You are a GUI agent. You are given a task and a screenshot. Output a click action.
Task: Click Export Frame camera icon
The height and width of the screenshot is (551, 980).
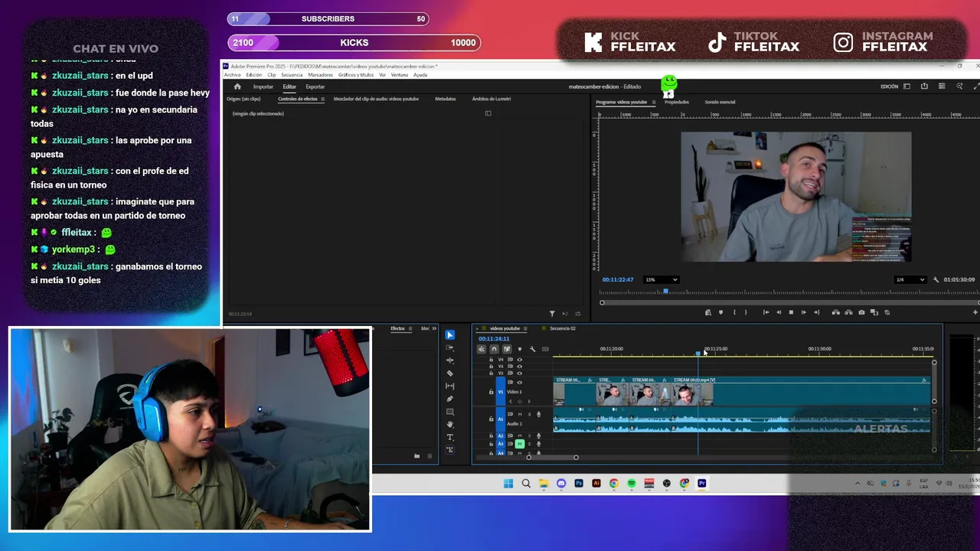(x=861, y=312)
